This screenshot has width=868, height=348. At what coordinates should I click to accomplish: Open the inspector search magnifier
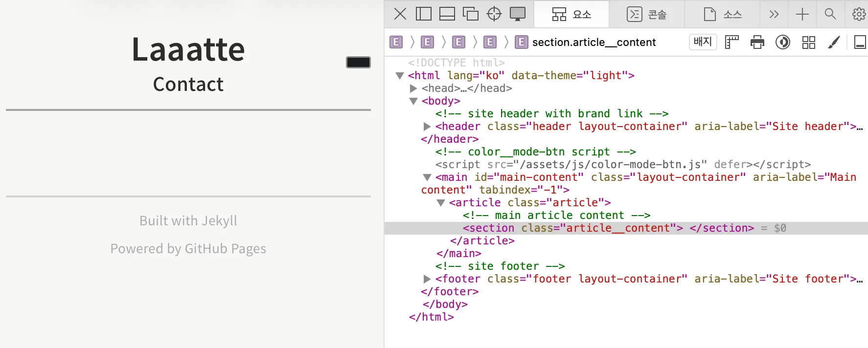click(830, 14)
